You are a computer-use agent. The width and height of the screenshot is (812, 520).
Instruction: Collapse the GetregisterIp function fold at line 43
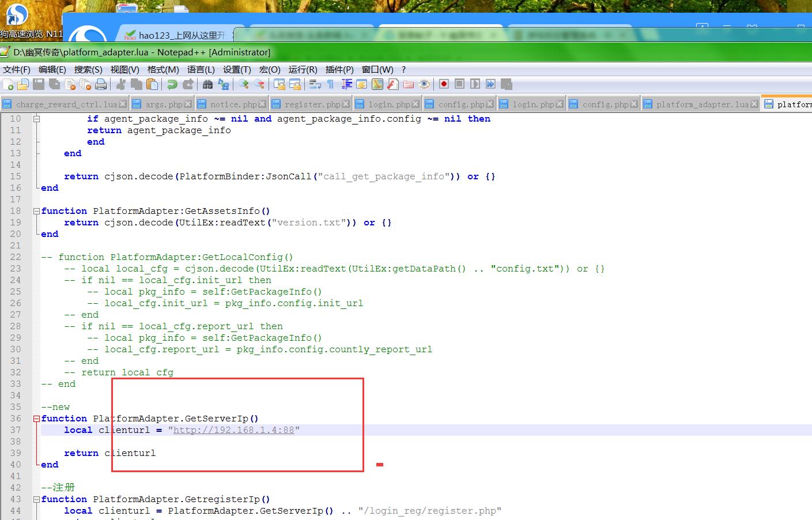[x=36, y=499]
